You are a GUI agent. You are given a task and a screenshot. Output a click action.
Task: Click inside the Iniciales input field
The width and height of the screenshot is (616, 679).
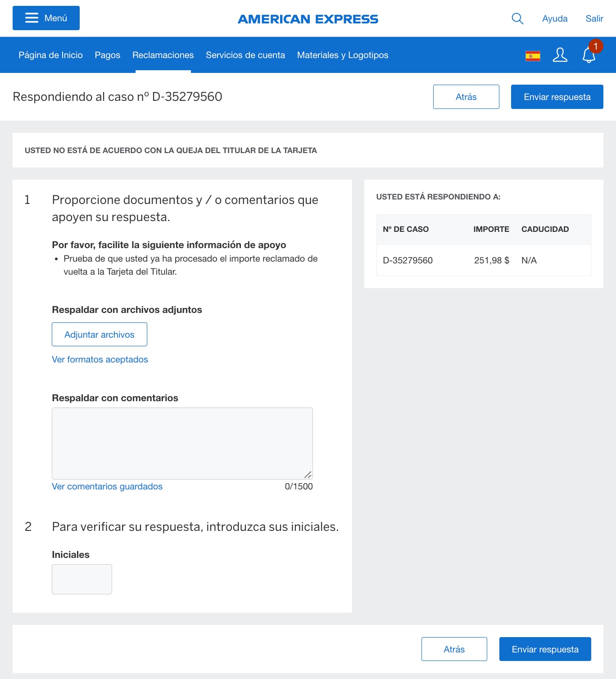click(82, 579)
